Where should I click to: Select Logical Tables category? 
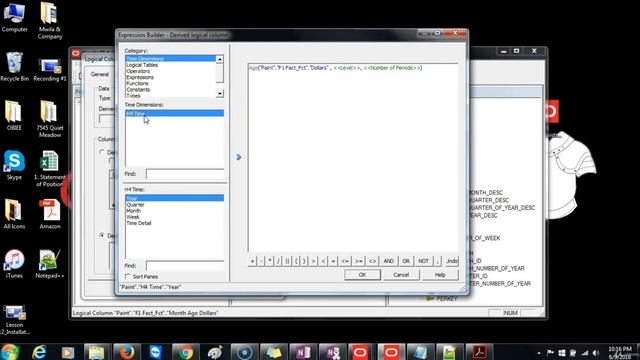[x=171, y=65]
